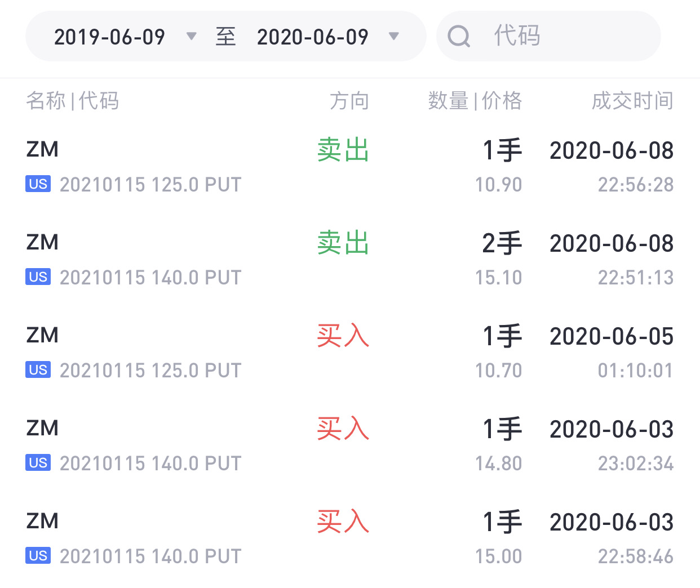
Task: Click the US badge on the 01:10:01 trade
Action: tap(38, 370)
